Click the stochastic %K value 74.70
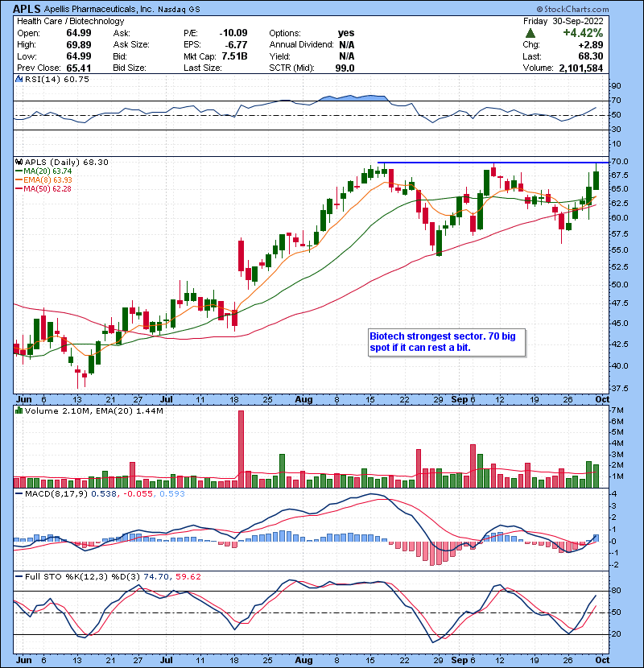 pyautogui.click(x=156, y=576)
